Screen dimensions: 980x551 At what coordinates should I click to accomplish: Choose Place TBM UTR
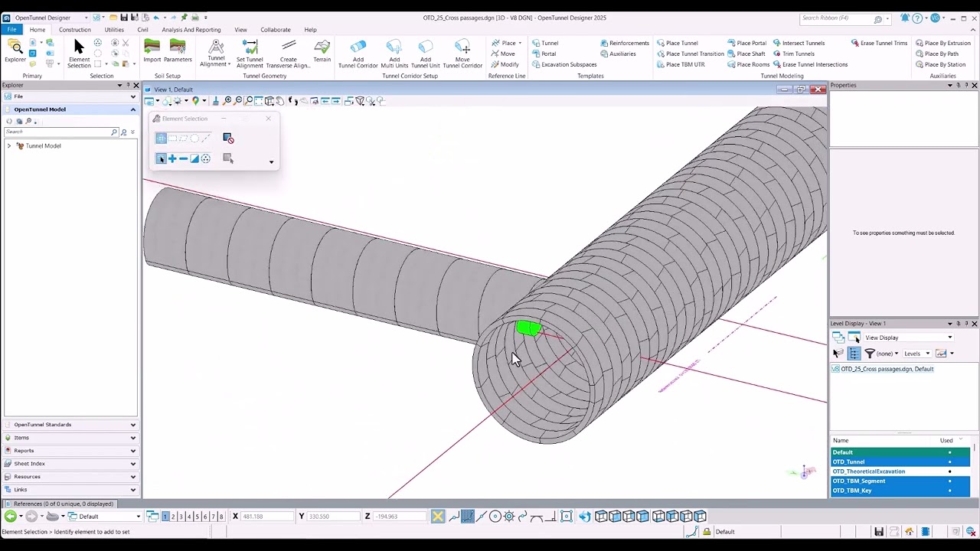[x=681, y=64]
